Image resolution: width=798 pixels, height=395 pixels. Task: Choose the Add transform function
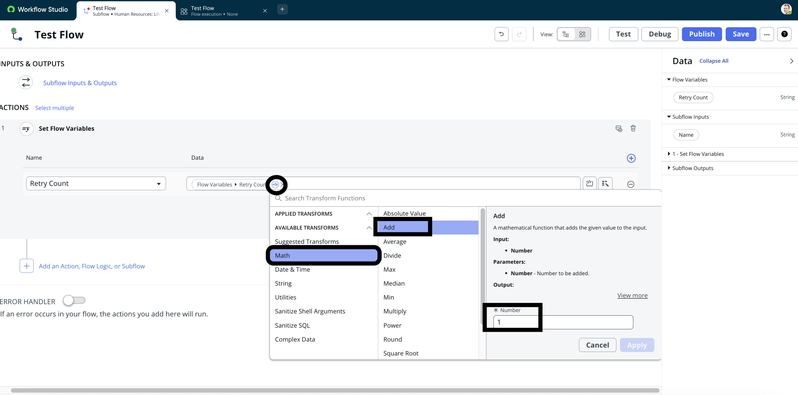pos(429,228)
